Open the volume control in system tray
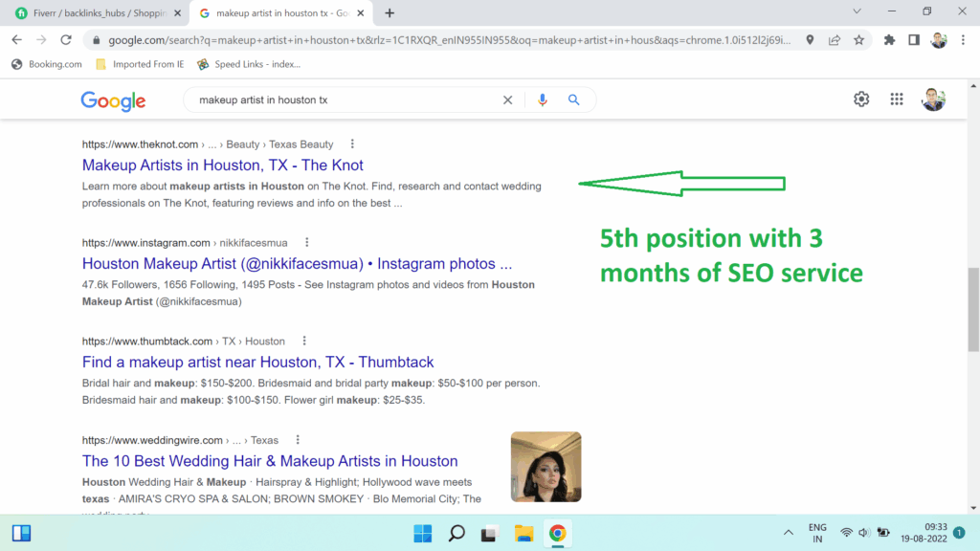 click(864, 533)
